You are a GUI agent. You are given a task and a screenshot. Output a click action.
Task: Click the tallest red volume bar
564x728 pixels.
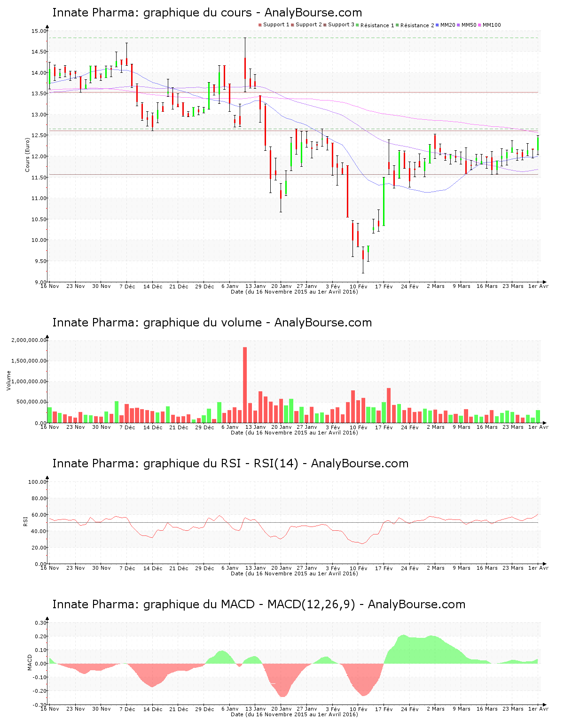(245, 384)
